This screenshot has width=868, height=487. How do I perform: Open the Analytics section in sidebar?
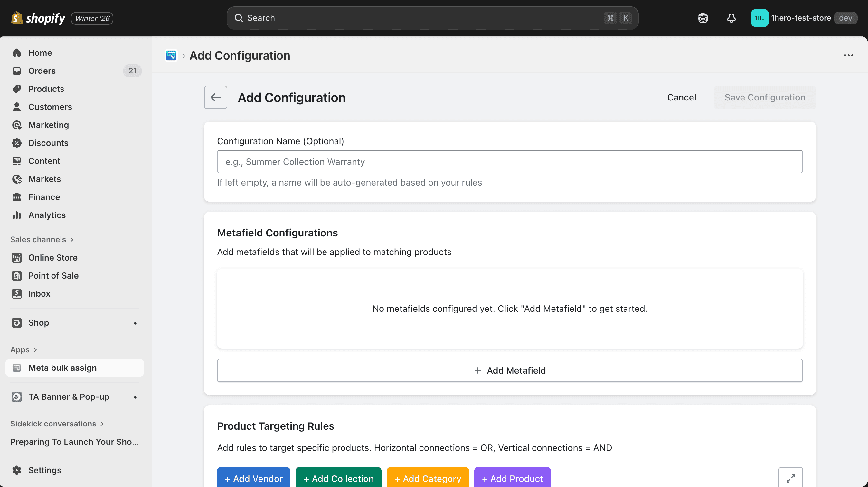(47, 215)
